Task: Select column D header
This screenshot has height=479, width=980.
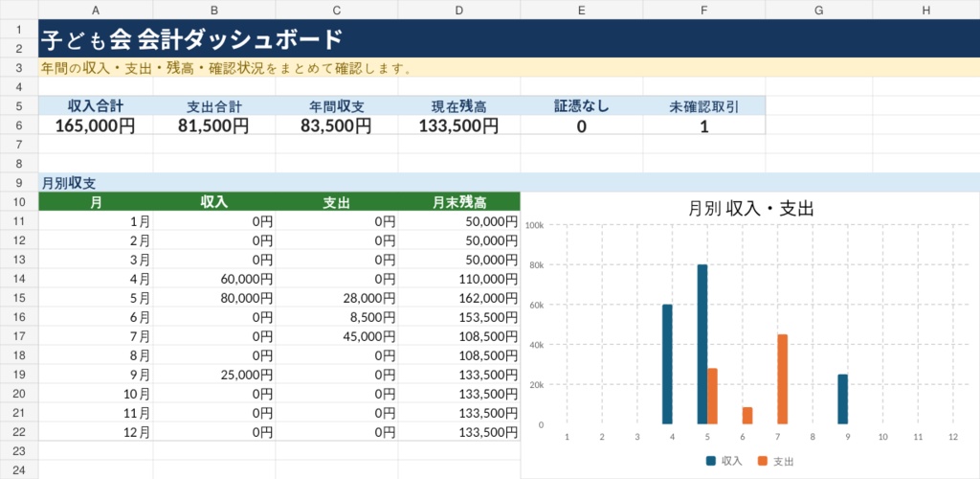Action: (x=459, y=10)
